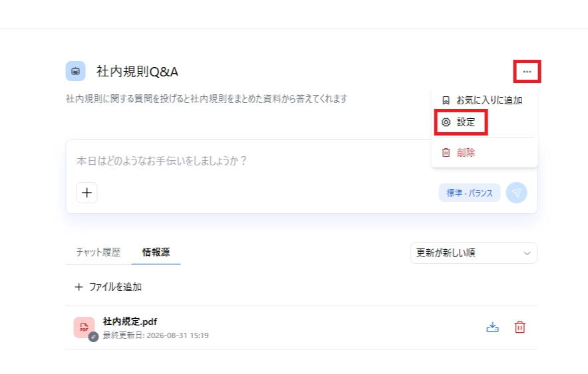Delete 社内規定.pdf using the trash icon
The image size is (588, 374).
coord(519,327)
